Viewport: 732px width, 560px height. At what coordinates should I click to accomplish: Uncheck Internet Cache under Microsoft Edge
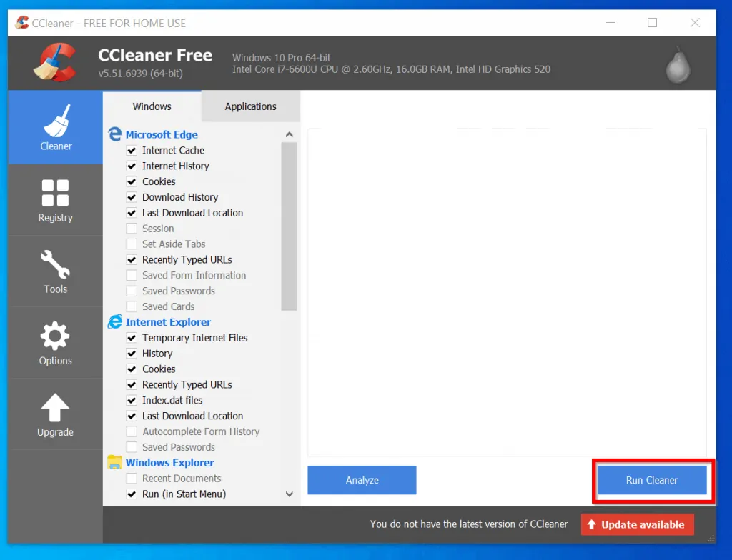[132, 150]
